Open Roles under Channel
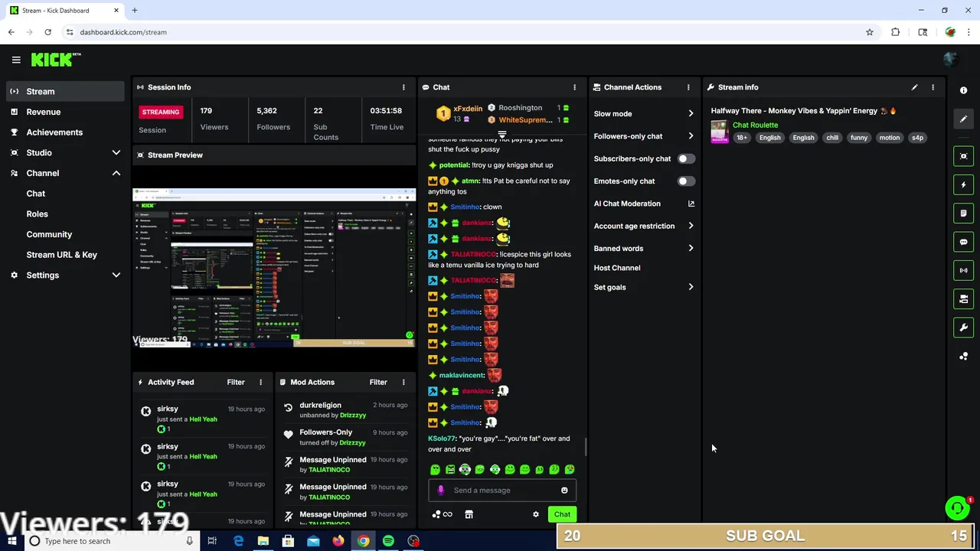 pos(37,214)
